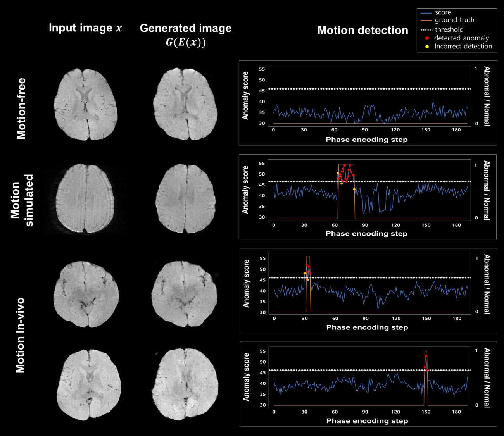
Task: Click the "Motion simulated" row label
Action: tap(22, 200)
